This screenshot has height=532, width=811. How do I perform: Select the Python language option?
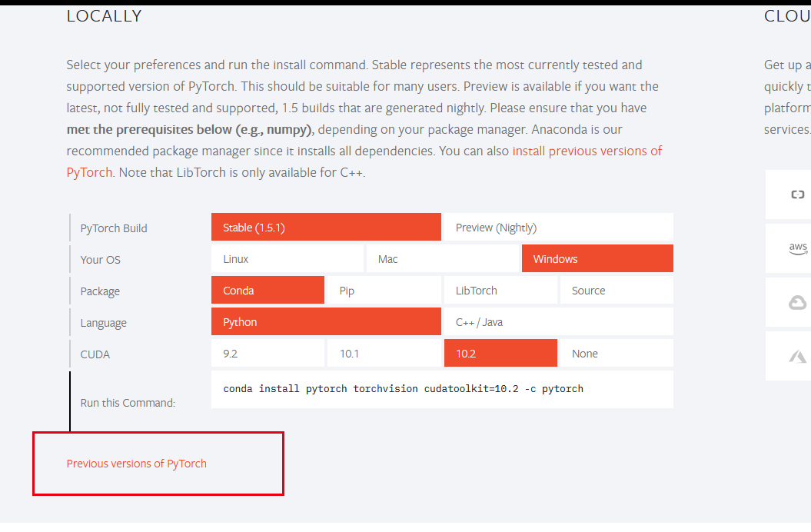click(325, 321)
